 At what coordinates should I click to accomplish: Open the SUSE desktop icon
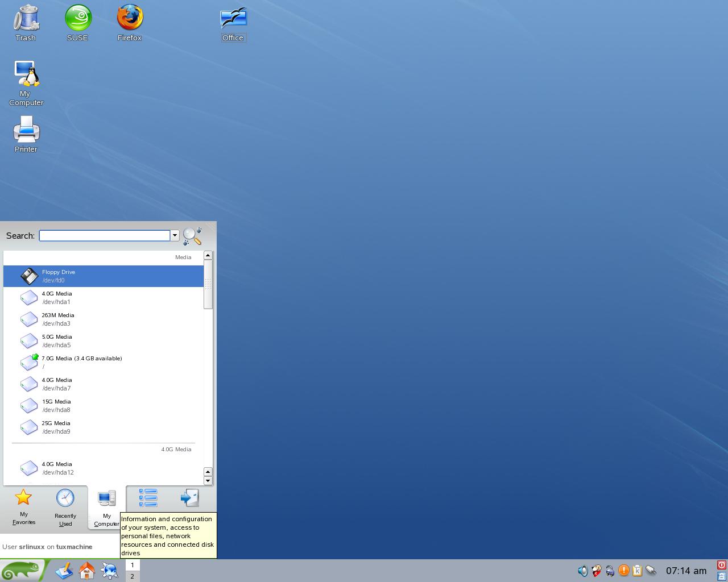click(x=78, y=23)
